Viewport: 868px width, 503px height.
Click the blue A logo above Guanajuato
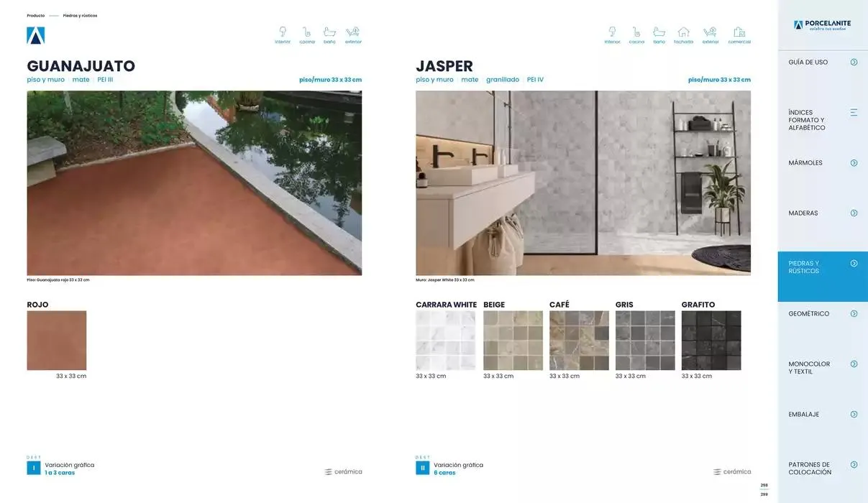(x=36, y=35)
